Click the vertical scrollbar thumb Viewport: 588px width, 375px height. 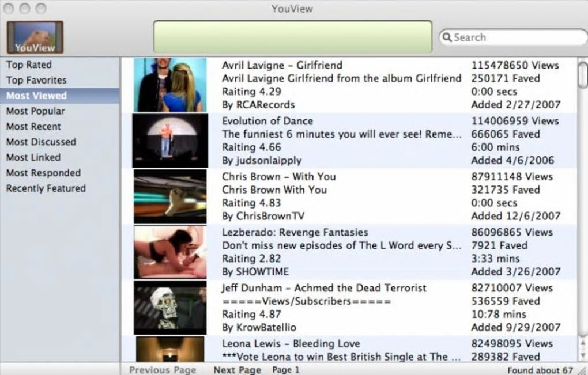click(x=583, y=75)
